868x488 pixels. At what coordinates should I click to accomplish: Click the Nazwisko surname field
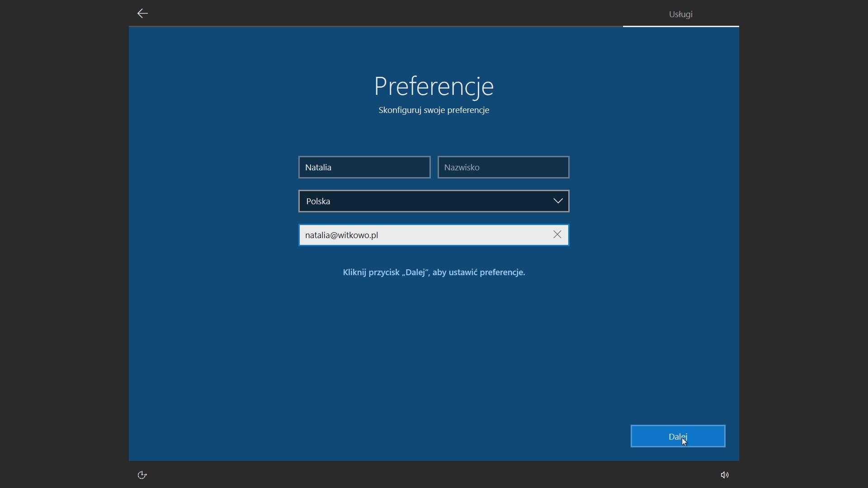(503, 167)
